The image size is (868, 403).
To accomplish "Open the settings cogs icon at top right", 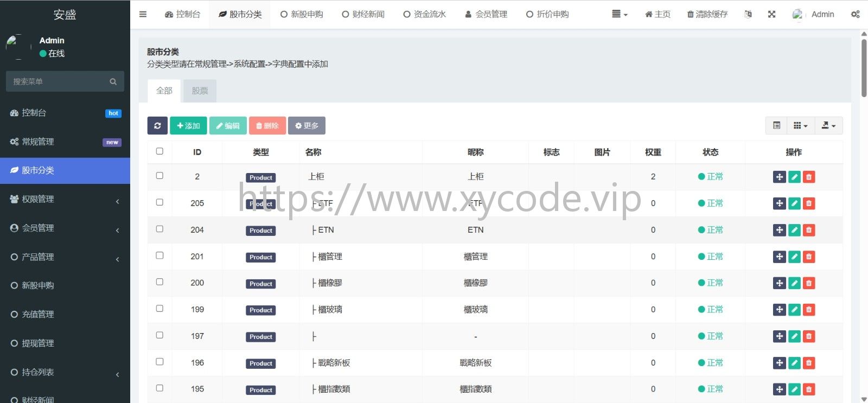I will pyautogui.click(x=855, y=14).
